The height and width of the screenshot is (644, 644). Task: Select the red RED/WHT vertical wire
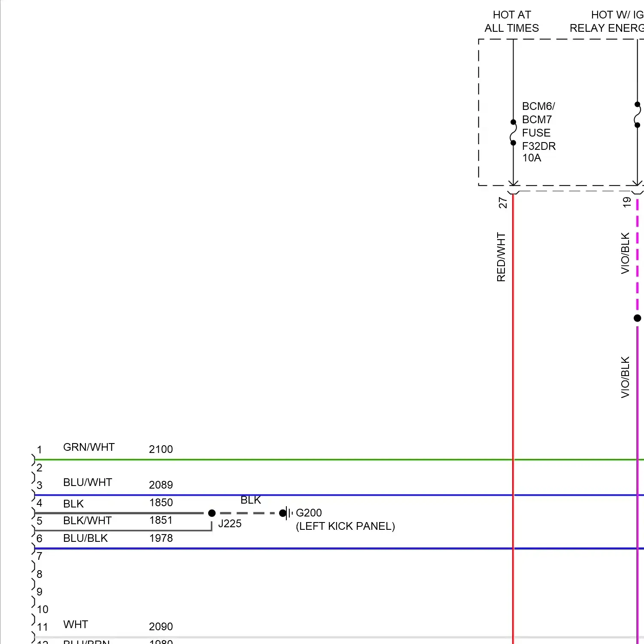513,343
